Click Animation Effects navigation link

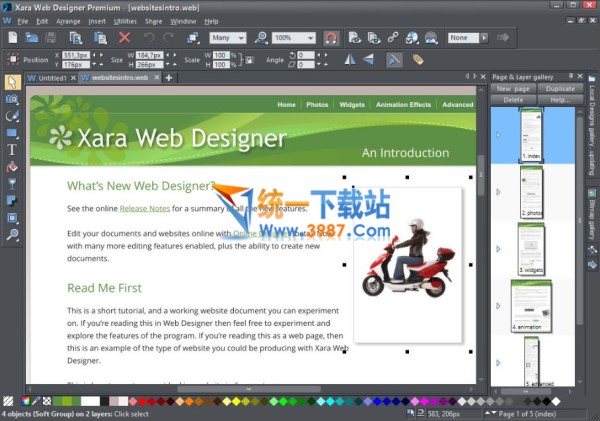403,104
